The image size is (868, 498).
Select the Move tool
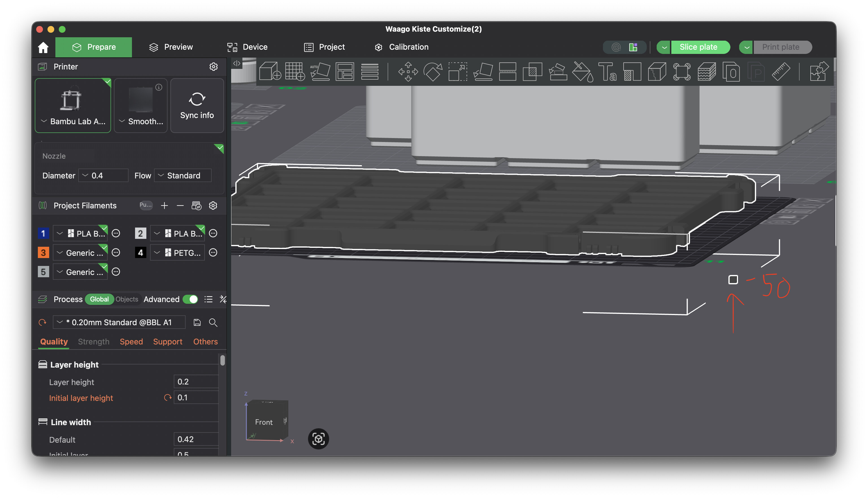point(408,71)
